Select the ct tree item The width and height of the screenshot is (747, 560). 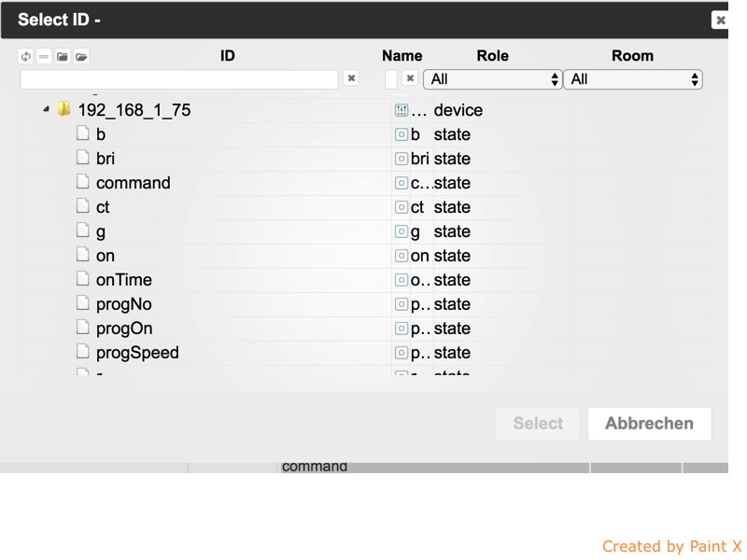pos(103,207)
